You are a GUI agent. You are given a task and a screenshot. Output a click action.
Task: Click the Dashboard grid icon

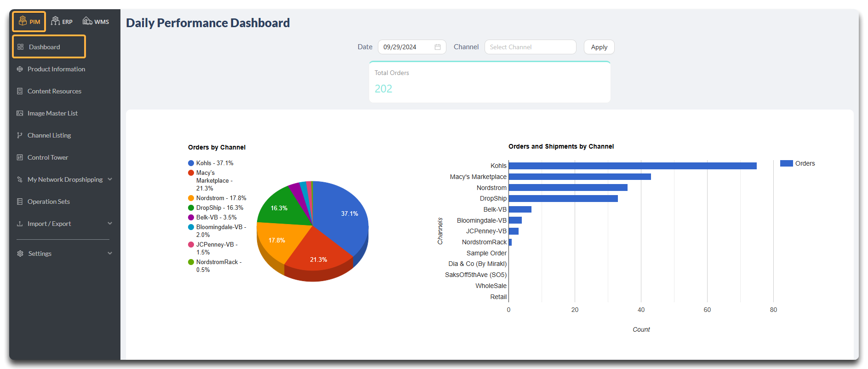click(20, 47)
